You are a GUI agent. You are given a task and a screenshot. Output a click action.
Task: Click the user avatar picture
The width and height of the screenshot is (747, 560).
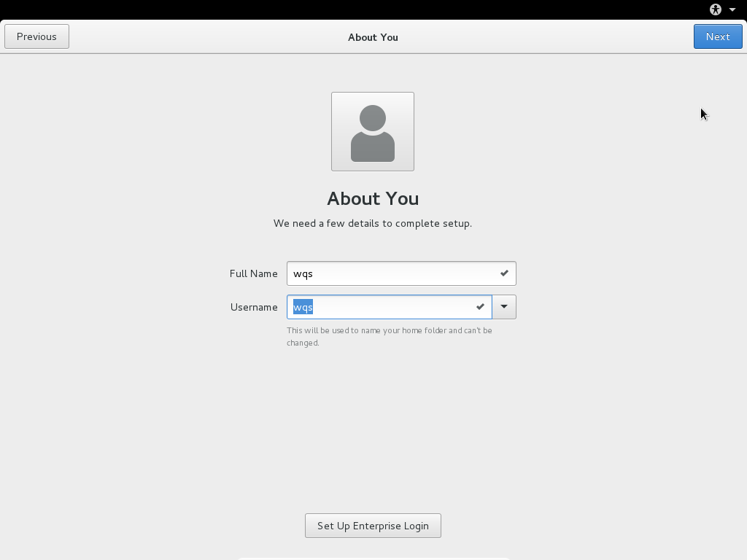click(373, 131)
